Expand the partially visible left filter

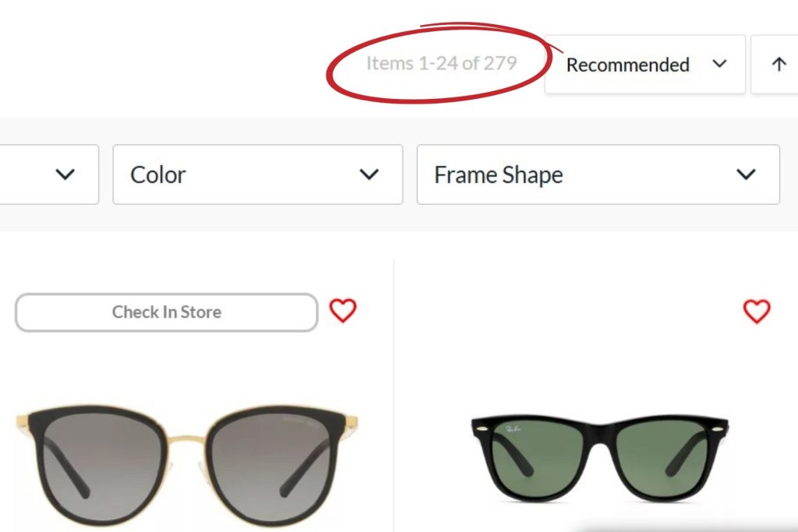tap(47, 174)
